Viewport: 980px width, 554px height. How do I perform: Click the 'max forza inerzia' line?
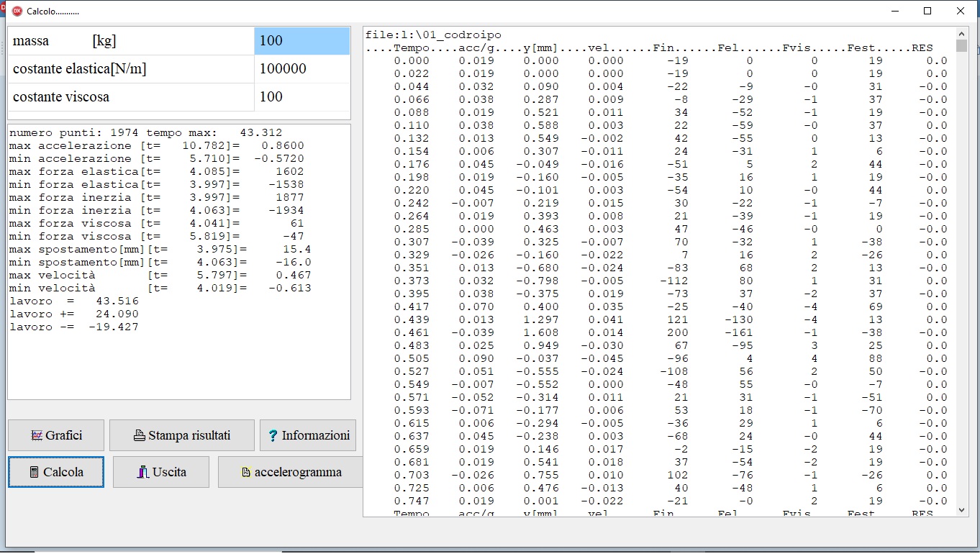tap(157, 198)
